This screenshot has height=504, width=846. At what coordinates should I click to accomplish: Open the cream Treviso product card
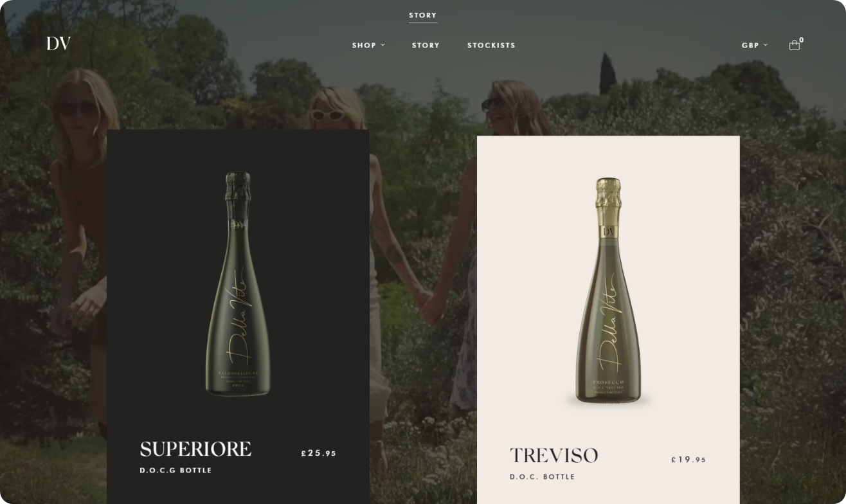coord(608,319)
